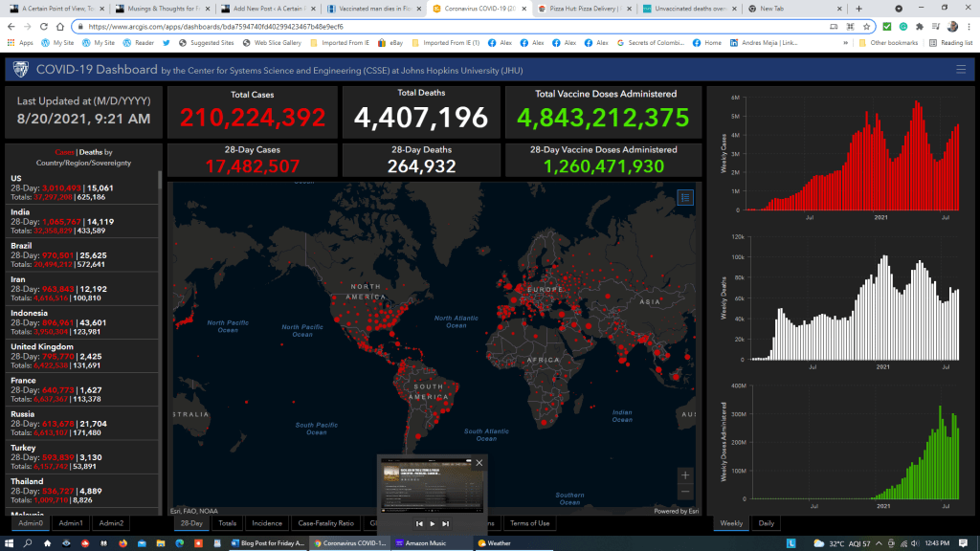
Task: Select the Totals map tab
Action: pyautogui.click(x=227, y=523)
